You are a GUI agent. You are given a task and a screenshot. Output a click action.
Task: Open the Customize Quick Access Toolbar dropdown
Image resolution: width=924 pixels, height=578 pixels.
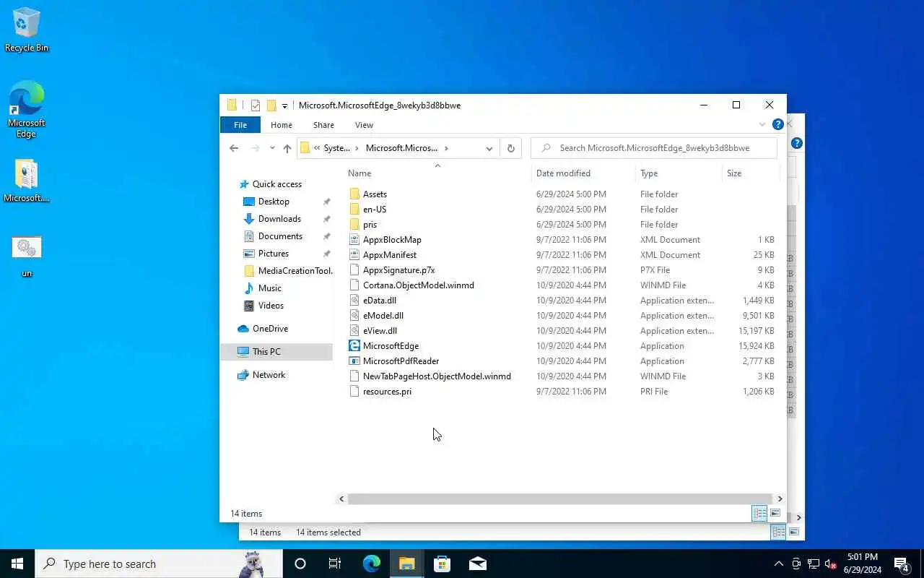click(x=284, y=106)
